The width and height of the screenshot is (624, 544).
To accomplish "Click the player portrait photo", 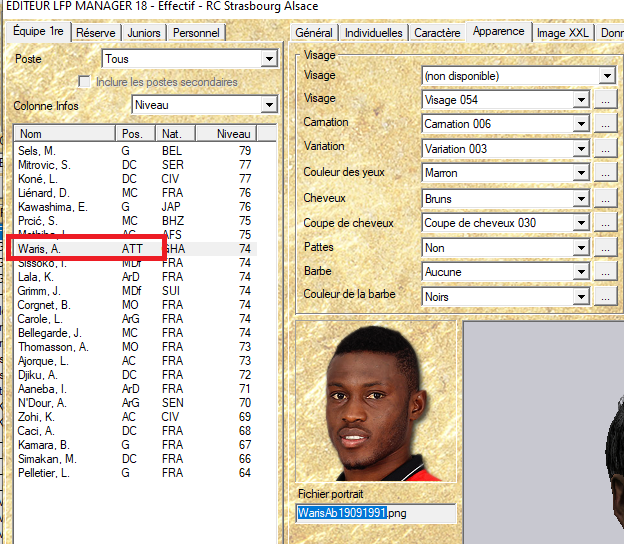I will (x=376, y=402).
